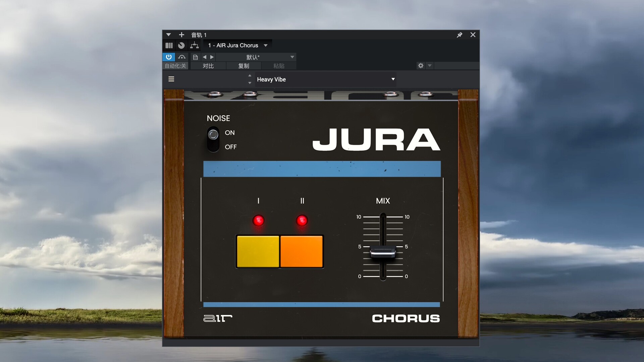Add a plugin with plus icon
Screen dimensions: 644x362
pos(181,35)
